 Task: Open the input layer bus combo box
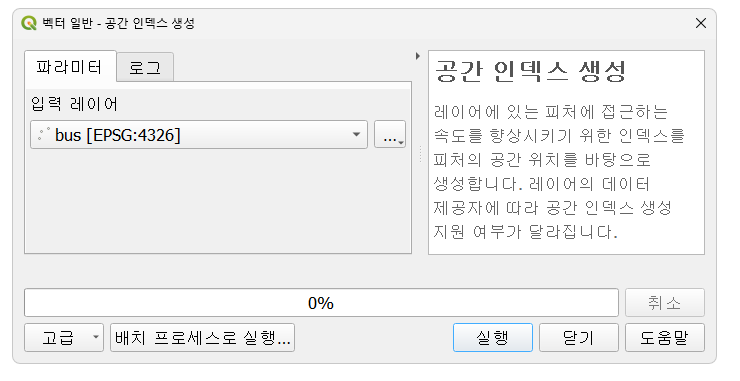tap(199, 135)
